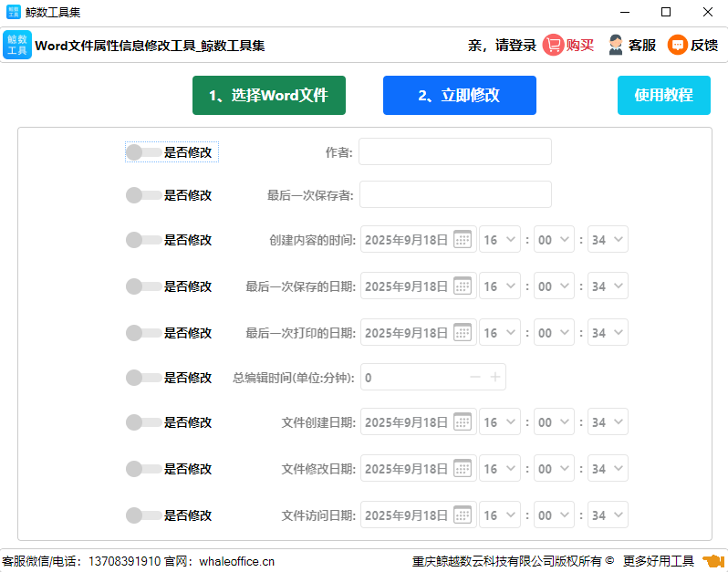Open seconds dropdown for 创建内容的时间
Screen dimensions: 728x572
point(608,240)
